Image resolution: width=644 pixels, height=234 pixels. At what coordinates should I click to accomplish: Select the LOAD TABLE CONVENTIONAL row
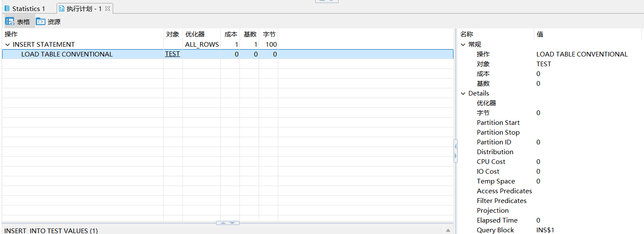click(67, 54)
